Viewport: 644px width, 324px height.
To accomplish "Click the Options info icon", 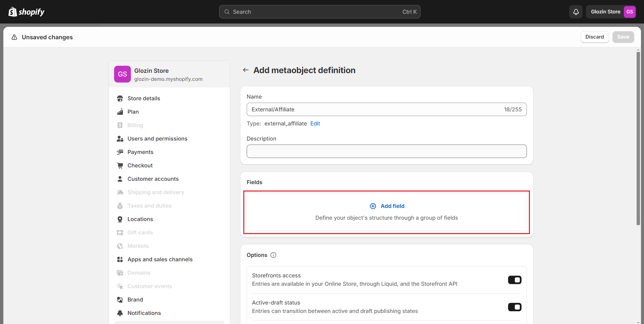I will [x=274, y=255].
